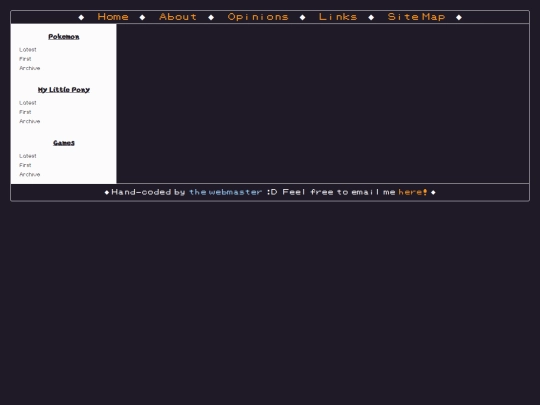The width and height of the screenshot is (540, 405).
Task: Open Archive under Games
Action: [x=30, y=174]
